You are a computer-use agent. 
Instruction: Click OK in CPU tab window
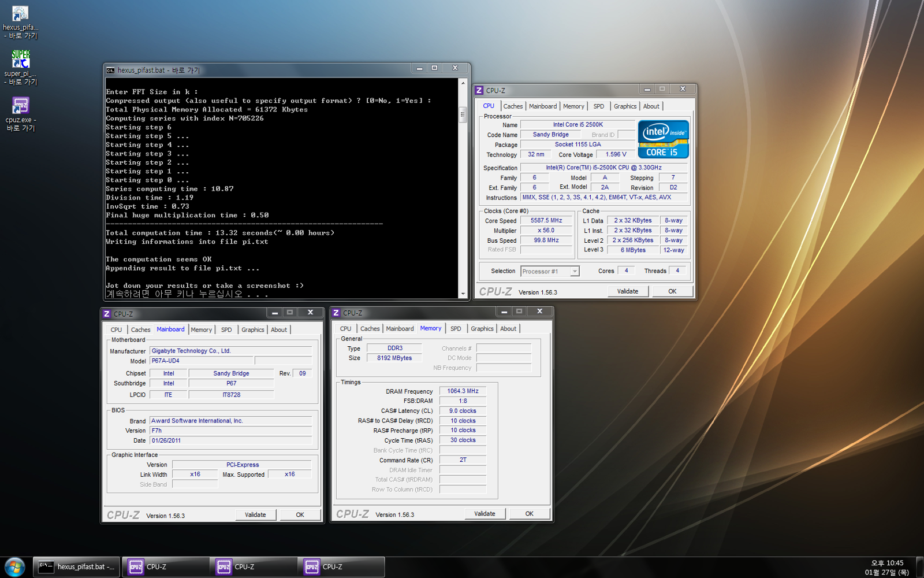click(672, 291)
